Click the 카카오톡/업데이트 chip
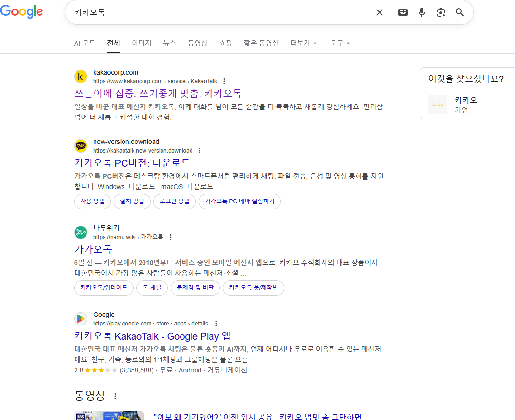Image resolution: width=515 pixels, height=420 pixels. click(x=104, y=288)
